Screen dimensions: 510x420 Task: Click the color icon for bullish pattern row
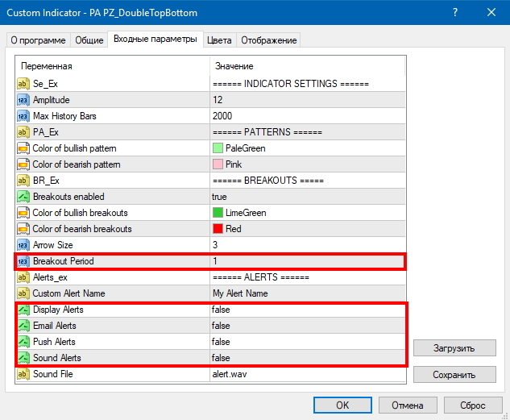[23, 148]
